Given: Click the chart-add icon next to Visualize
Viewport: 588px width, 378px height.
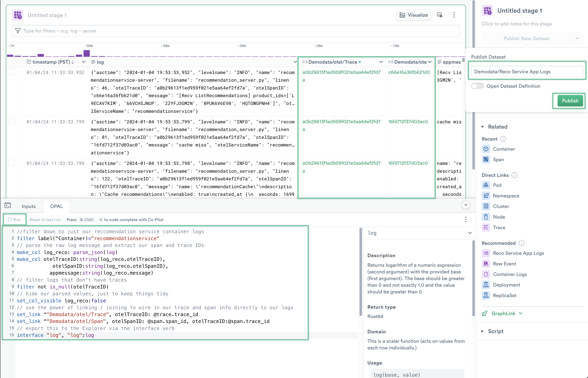Looking at the screenshot, I should (439, 15).
